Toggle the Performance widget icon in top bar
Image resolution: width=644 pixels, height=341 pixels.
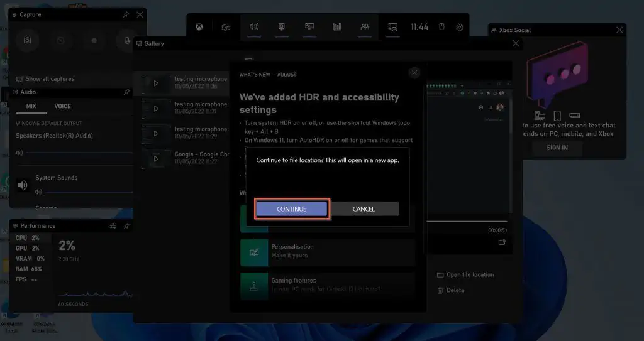pyautogui.click(x=309, y=27)
